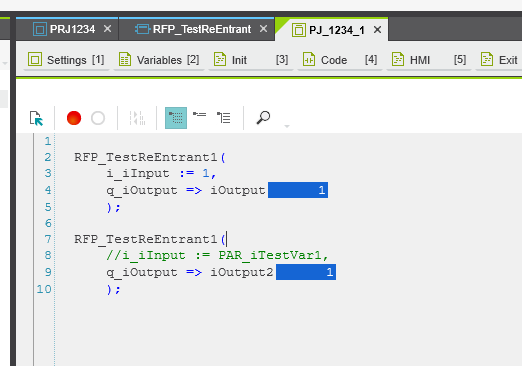Click the Exit document icon
Screen dimensions: 522x366
pyautogui.click(x=487, y=59)
